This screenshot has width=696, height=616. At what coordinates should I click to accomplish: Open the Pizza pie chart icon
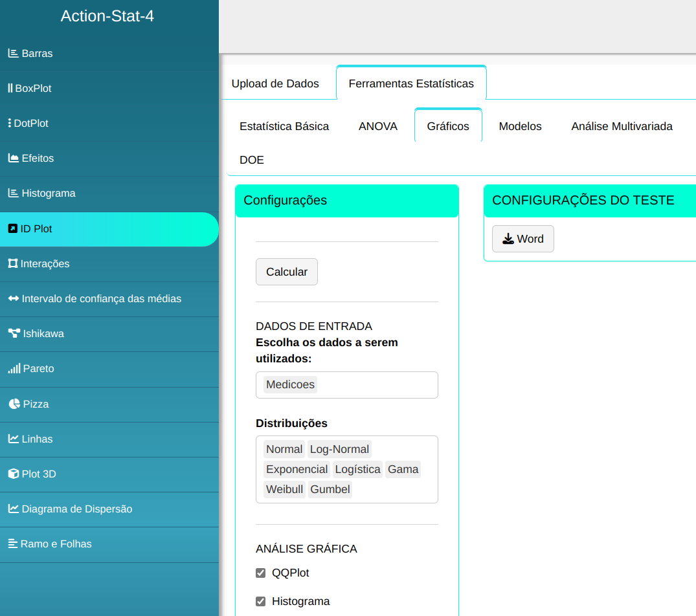coord(14,404)
